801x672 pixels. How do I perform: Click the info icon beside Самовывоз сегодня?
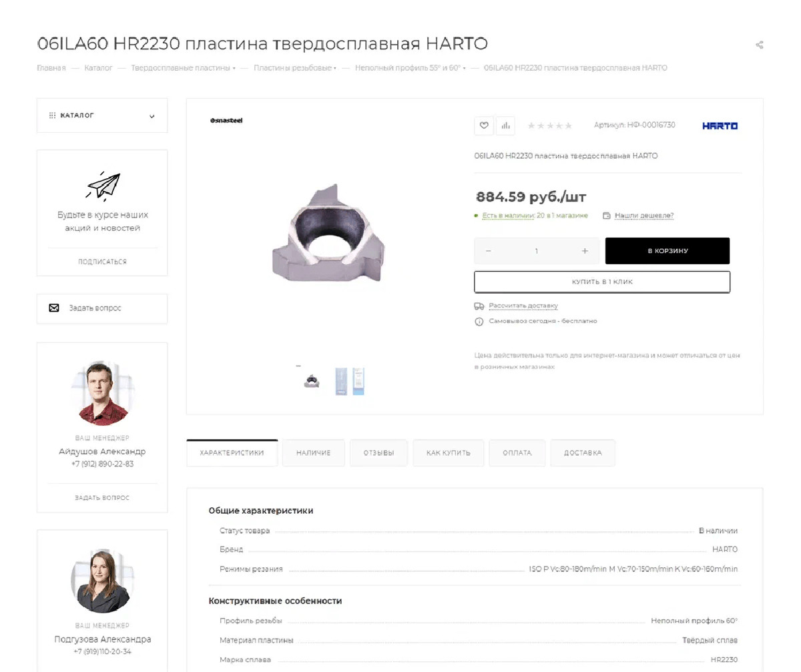point(479,322)
